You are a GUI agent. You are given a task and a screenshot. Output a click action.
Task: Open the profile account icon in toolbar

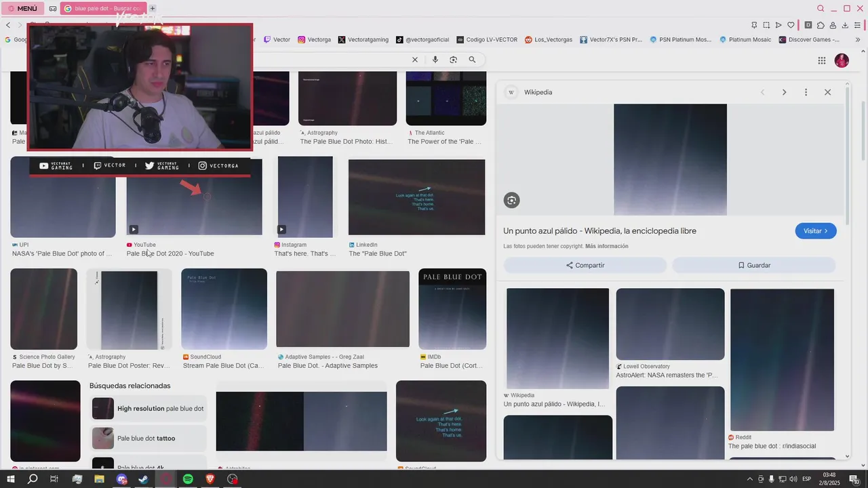833,25
